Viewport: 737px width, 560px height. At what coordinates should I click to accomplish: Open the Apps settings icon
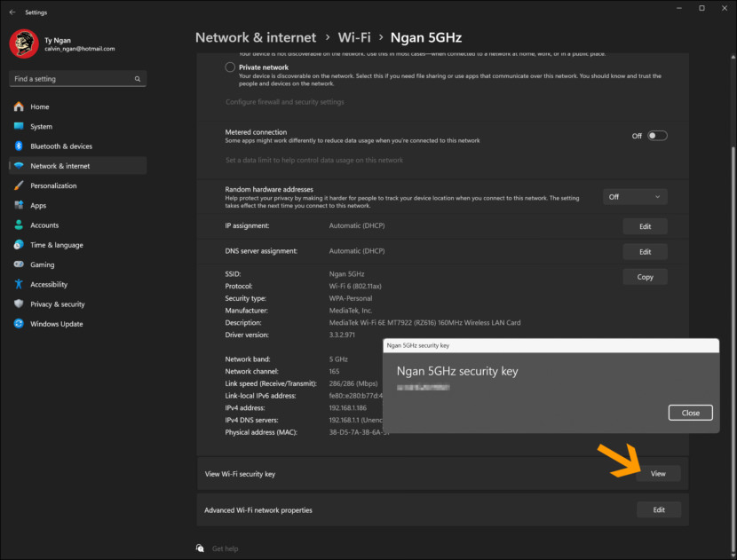20,205
